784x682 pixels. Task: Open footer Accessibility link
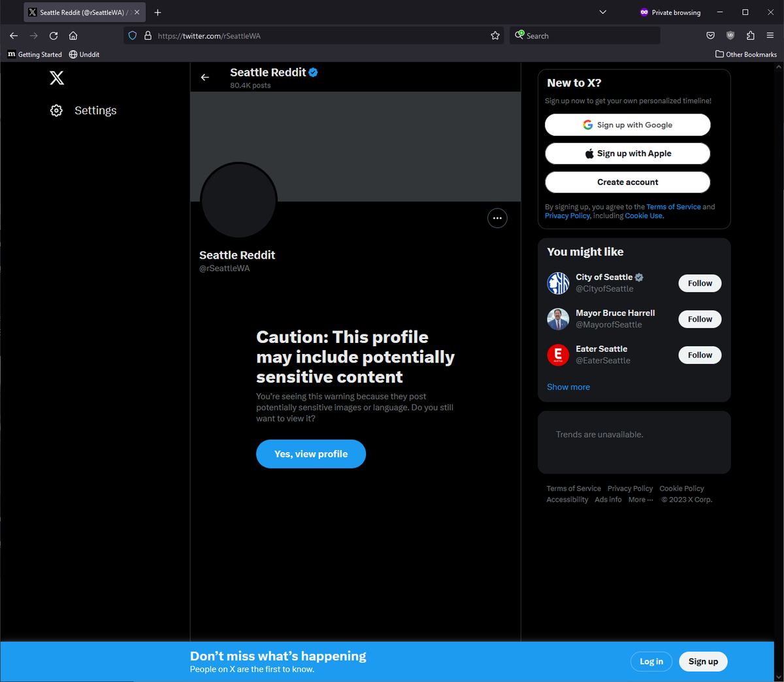click(567, 500)
